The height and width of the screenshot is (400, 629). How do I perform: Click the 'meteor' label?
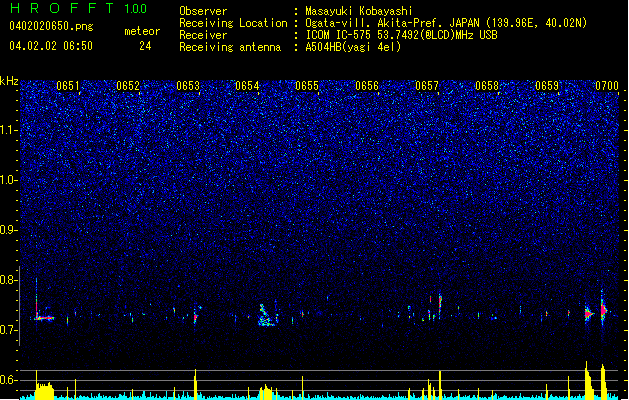point(142,31)
